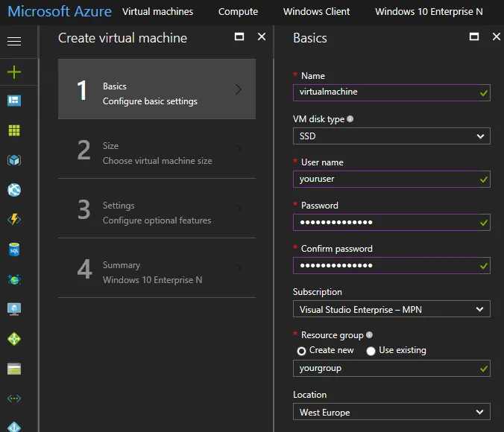Open Azure Cosmos DB planet icon

point(14,279)
